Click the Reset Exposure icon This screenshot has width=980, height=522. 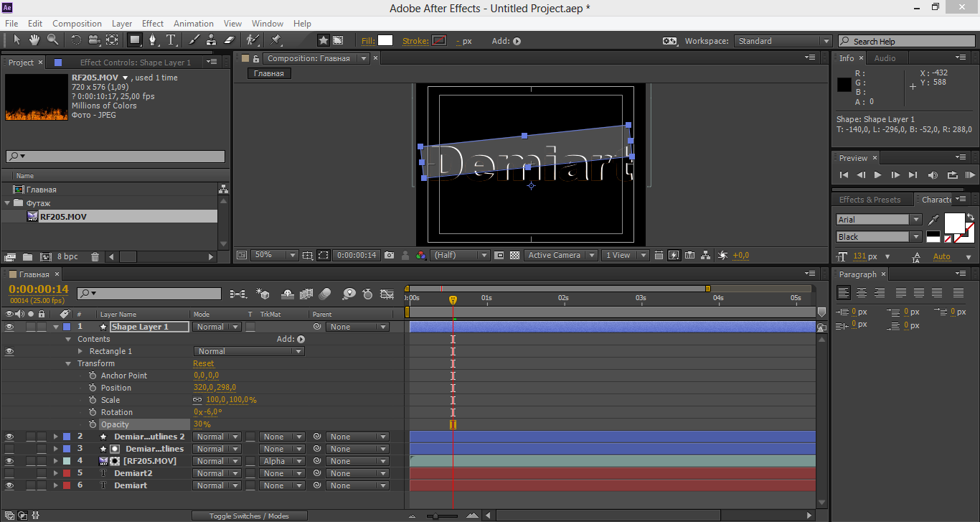[x=722, y=255]
